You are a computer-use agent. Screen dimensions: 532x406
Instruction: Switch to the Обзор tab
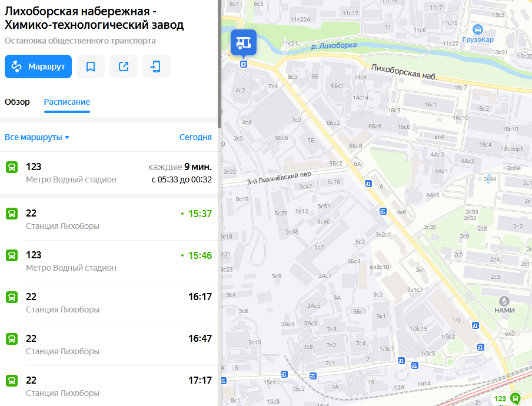17,102
